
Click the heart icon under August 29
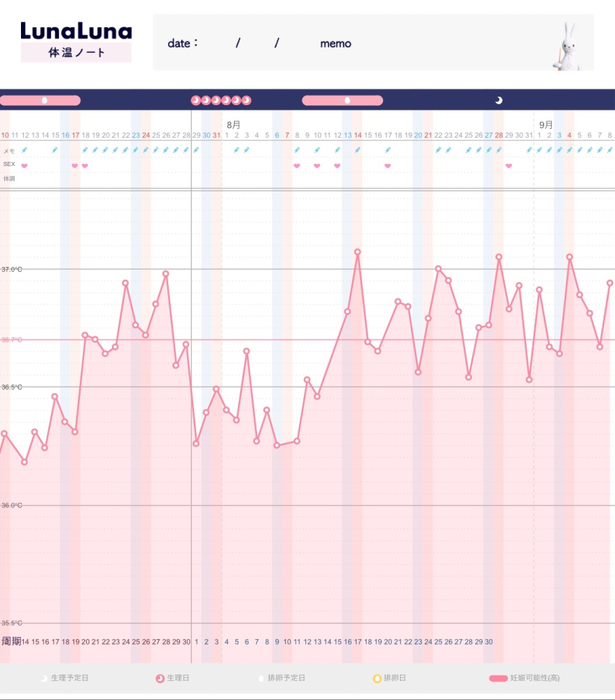[509, 166]
